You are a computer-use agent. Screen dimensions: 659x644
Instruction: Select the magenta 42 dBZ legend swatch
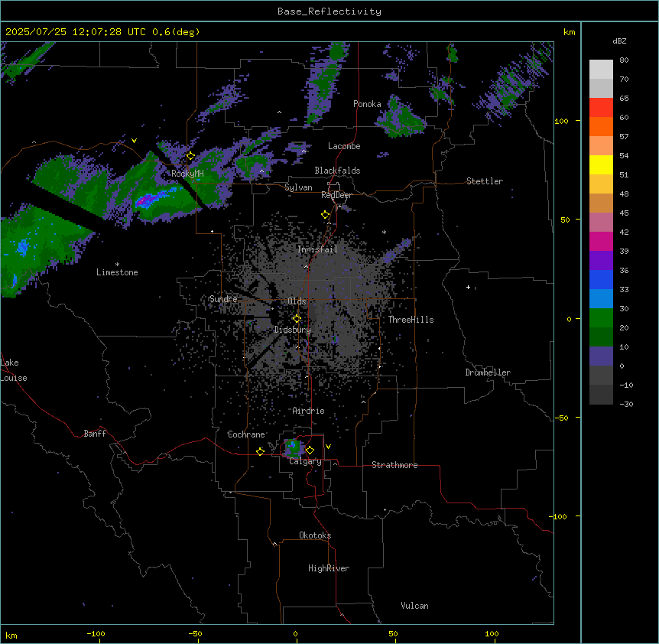(x=601, y=241)
